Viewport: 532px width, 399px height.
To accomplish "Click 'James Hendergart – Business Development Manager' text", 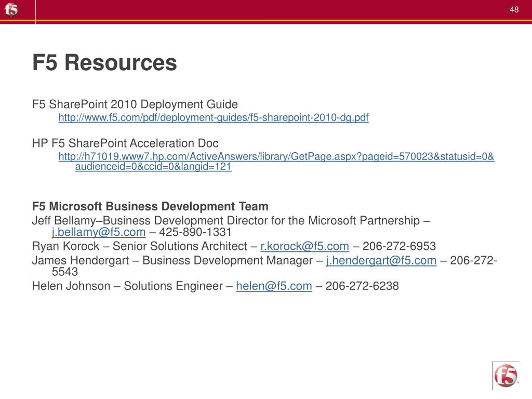I will click(172, 260).
